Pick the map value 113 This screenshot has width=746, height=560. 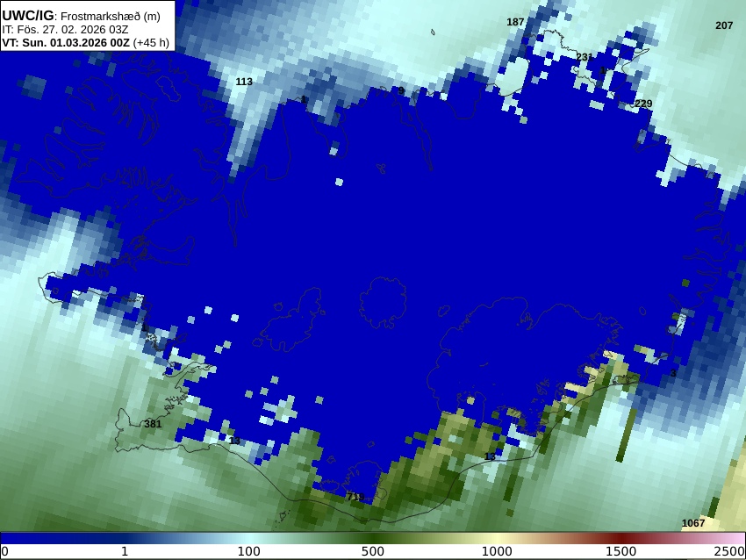pyautogui.click(x=244, y=82)
